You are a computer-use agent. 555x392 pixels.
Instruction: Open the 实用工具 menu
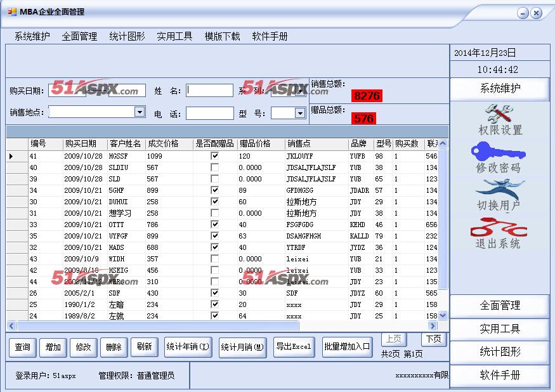pos(174,36)
